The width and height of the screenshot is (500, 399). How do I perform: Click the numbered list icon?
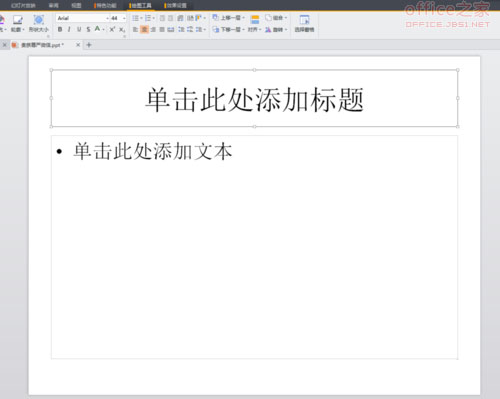click(148, 18)
